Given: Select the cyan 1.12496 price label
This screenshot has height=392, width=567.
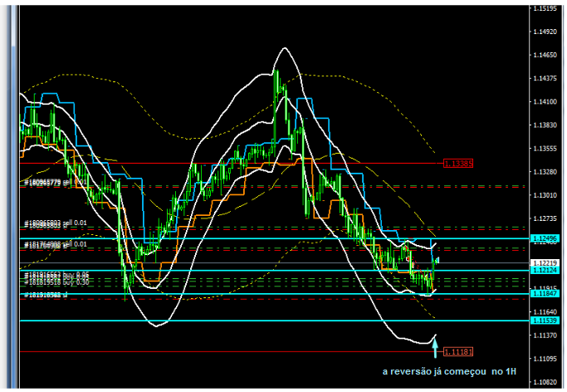Looking at the screenshot, I should (544, 239).
